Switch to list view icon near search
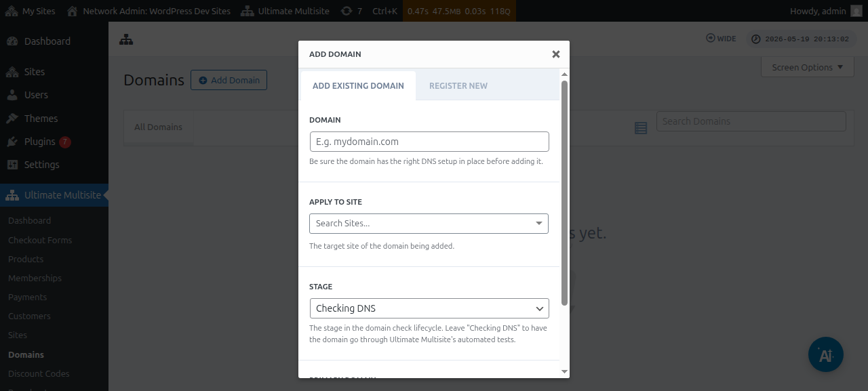The width and height of the screenshot is (868, 391). (x=641, y=127)
